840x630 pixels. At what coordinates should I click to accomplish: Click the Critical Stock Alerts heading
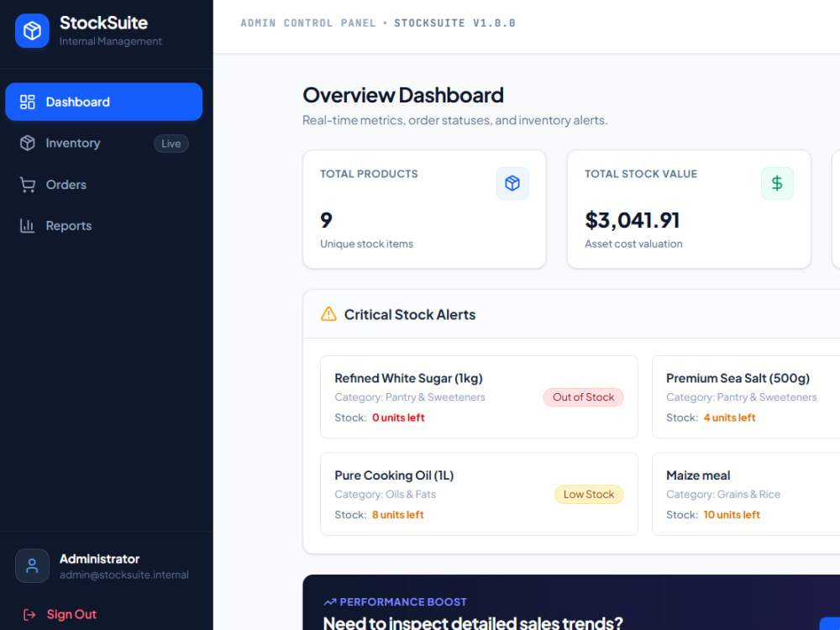[x=410, y=314]
